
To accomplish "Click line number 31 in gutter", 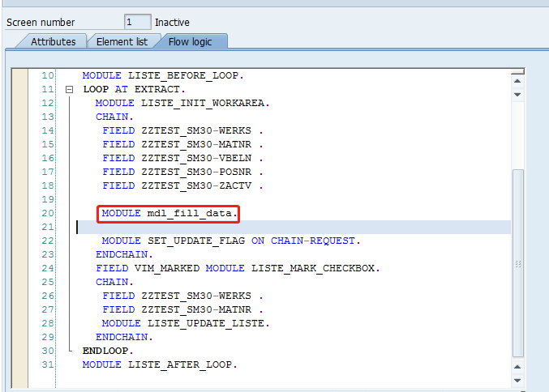I will 48,364.
